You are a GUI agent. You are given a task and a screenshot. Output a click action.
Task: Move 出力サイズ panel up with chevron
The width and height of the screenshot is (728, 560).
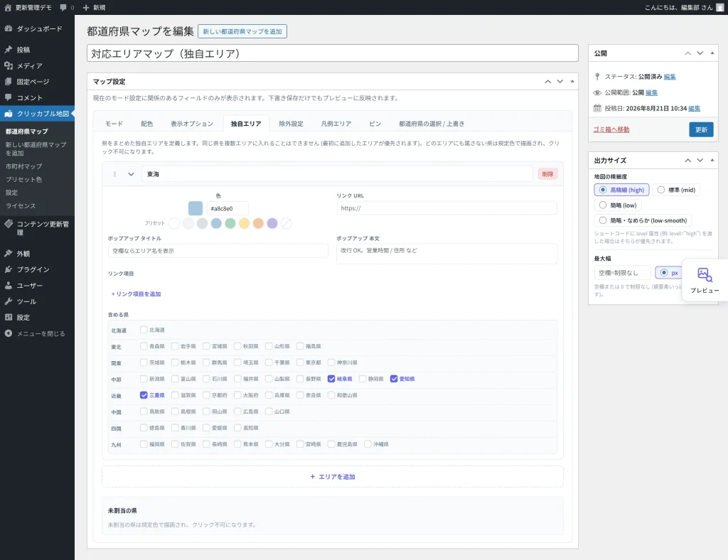coord(687,160)
